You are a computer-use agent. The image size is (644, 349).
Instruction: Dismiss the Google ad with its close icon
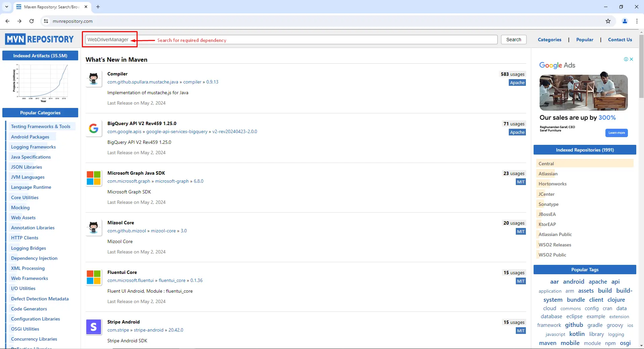coord(632,59)
